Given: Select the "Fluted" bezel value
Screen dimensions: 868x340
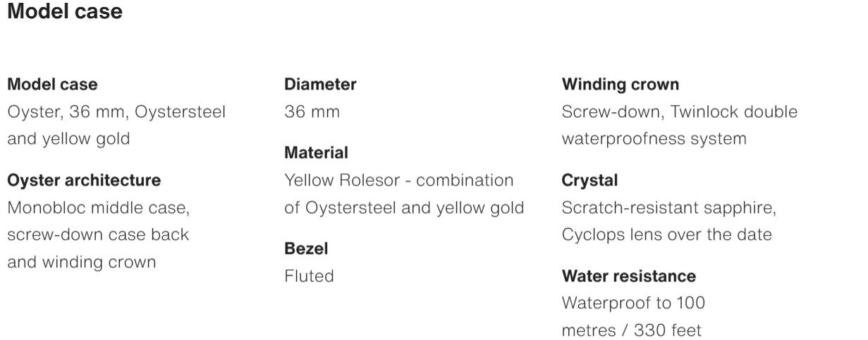Looking at the screenshot, I should 309,276.
